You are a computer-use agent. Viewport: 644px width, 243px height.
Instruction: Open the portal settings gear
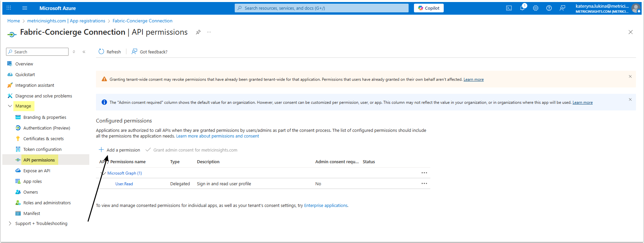coord(536,8)
